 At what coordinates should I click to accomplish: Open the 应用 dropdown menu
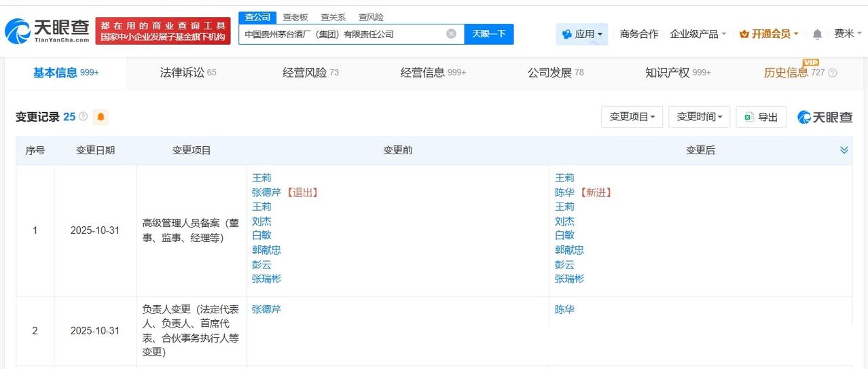pos(582,34)
